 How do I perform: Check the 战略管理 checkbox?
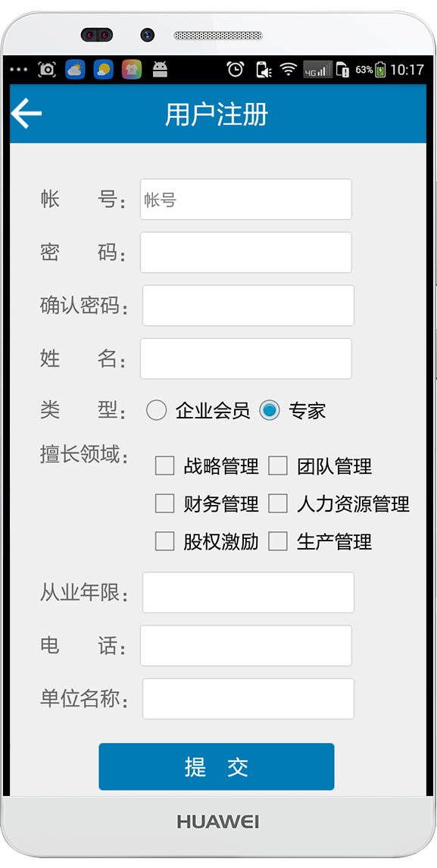165,466
